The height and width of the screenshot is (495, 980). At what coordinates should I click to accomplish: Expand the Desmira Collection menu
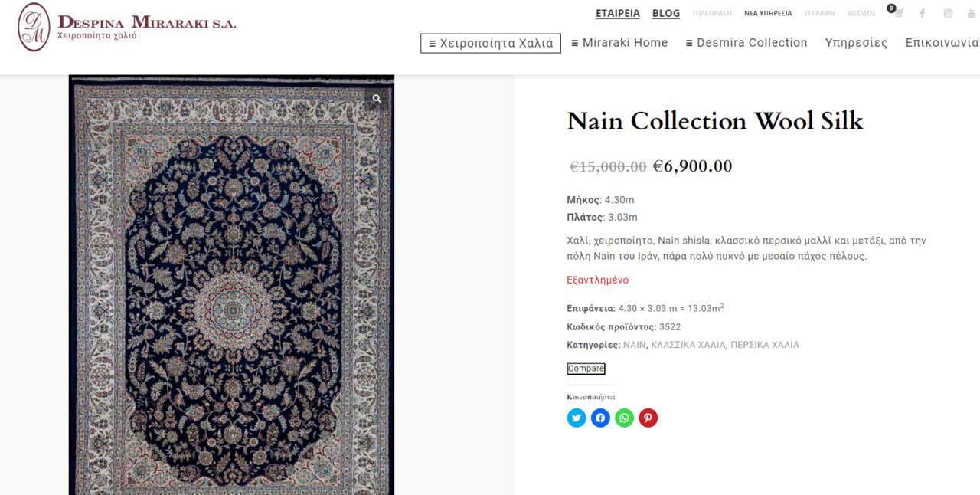[746, 43]
